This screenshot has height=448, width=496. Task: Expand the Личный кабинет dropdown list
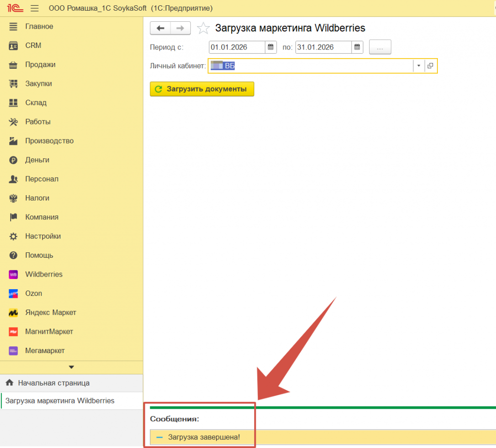[418, 66]
